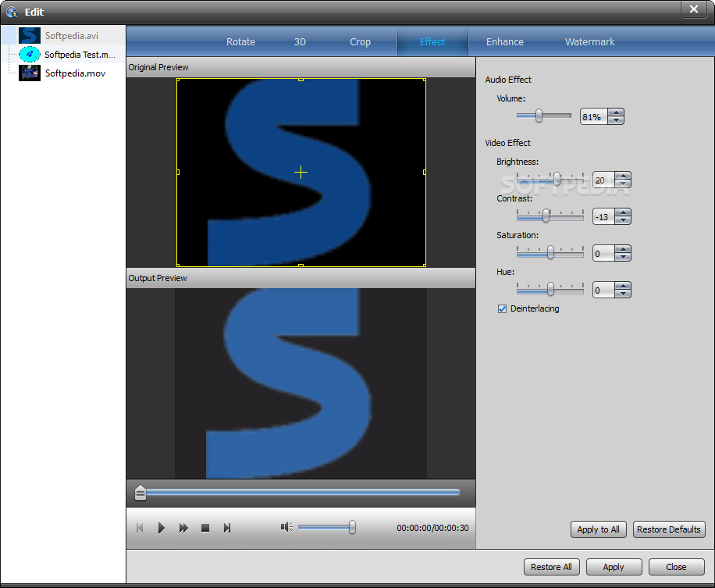
Task: Fast forward the preview
Action: tap(183, 528)
